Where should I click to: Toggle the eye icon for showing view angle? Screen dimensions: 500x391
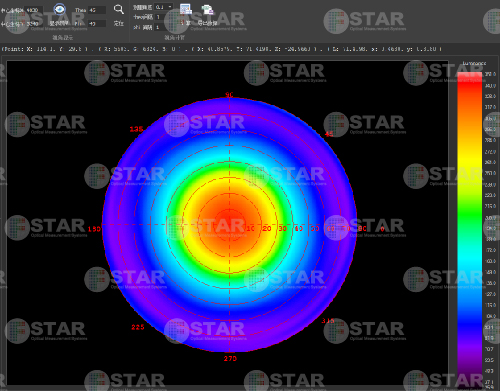[x=60, y=9]
